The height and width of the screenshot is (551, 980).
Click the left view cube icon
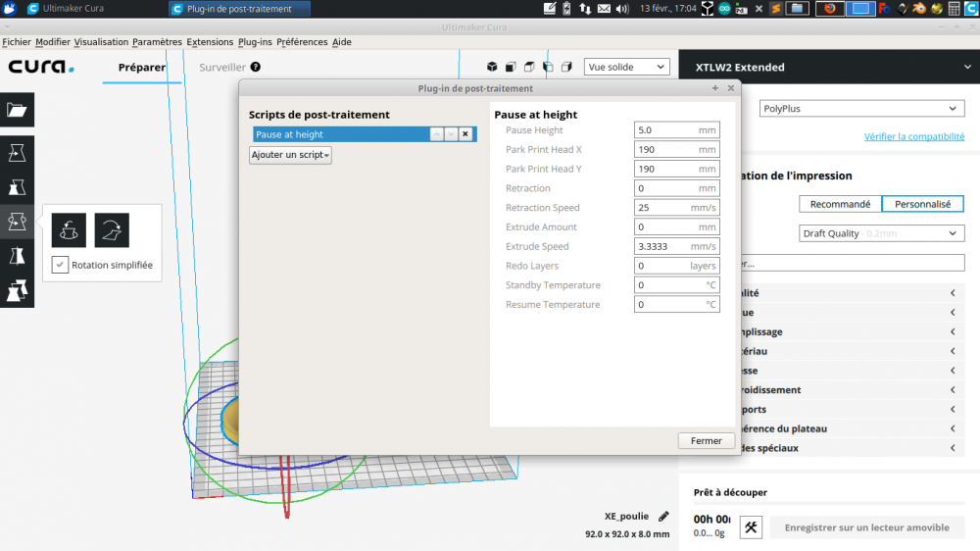548,67
